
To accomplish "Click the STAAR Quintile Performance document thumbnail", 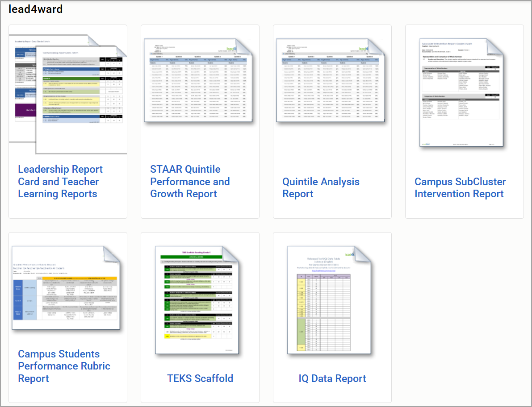I will 198,80.
